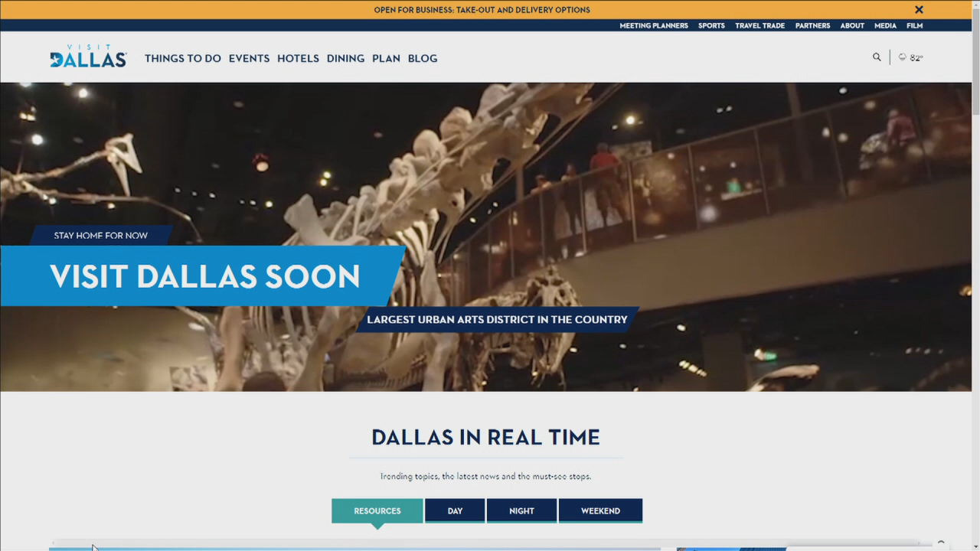This screenshot has height=551, width=980.
Task: Open the Dining menu
Action: click(345, 58)
